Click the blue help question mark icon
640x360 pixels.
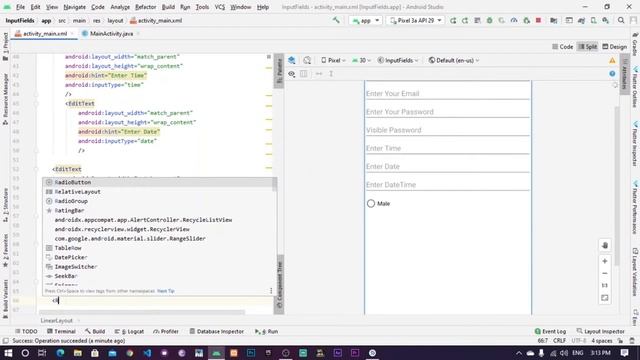[612, 73]
